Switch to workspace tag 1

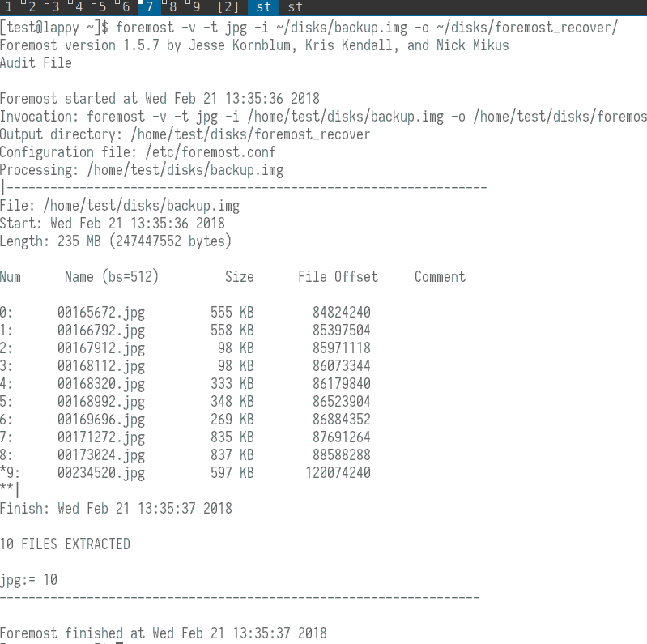pos(7,7)
